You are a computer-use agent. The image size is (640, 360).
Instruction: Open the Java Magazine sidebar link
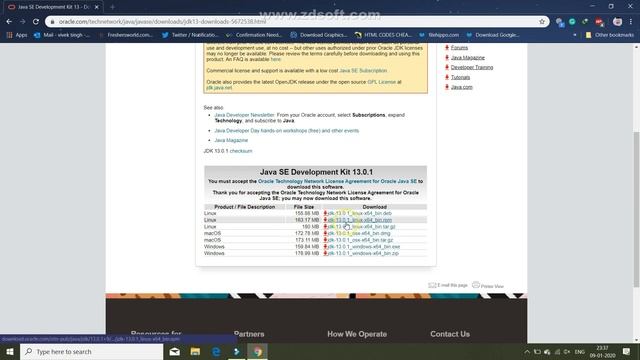click(468, 58)
